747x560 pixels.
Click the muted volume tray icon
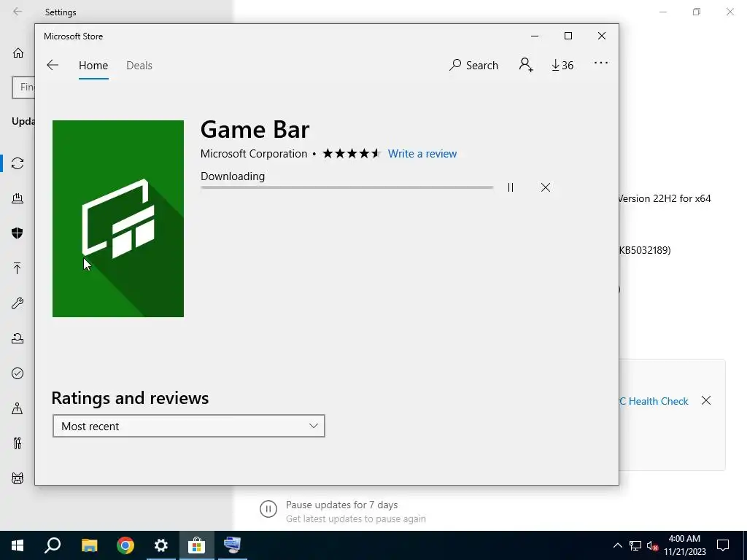tap(652, 545)
